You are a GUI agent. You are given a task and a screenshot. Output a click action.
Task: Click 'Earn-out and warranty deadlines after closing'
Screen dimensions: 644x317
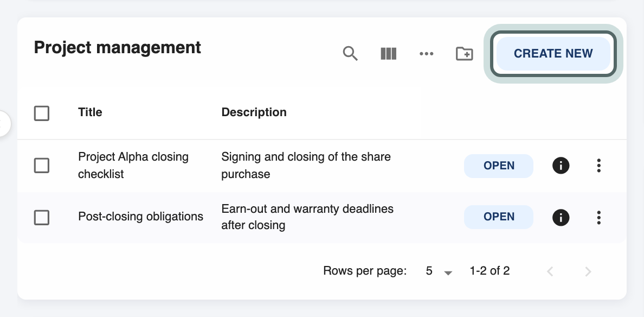tap(307, 217)
